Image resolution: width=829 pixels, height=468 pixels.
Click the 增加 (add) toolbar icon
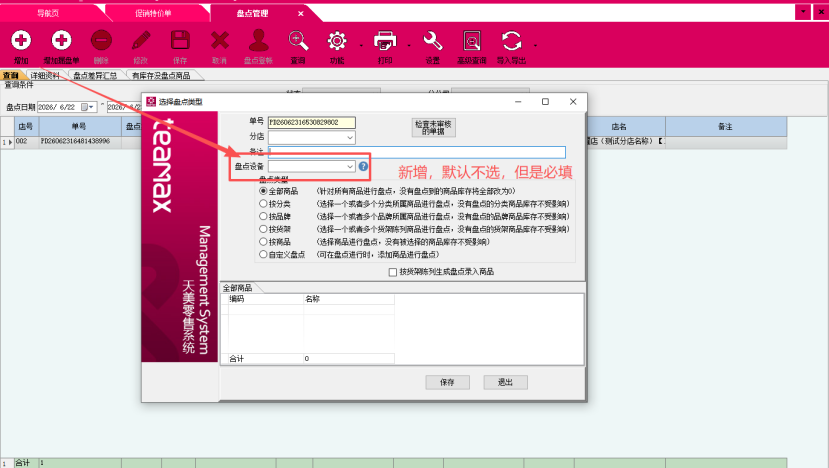coord(21,41)
